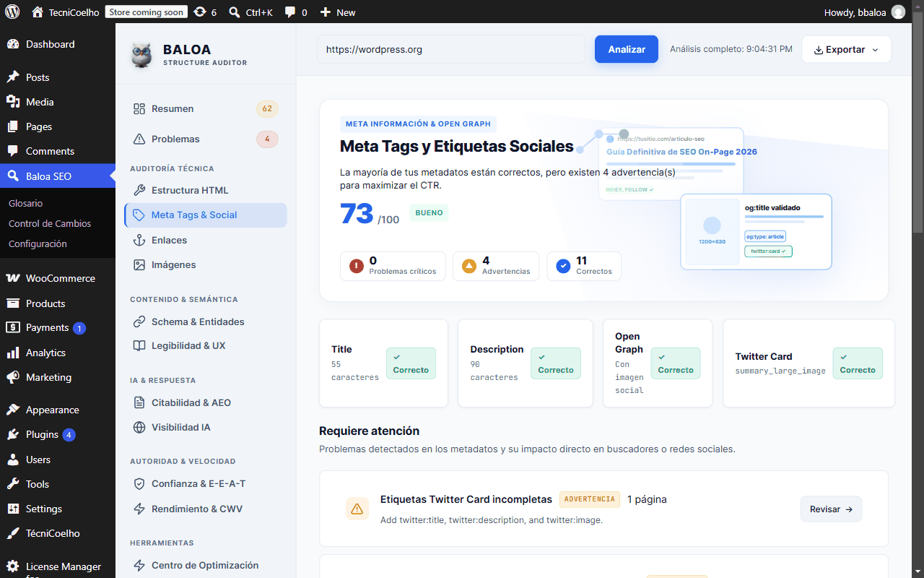Click Howdy, bbaloa account link

(x=864, y=12)
